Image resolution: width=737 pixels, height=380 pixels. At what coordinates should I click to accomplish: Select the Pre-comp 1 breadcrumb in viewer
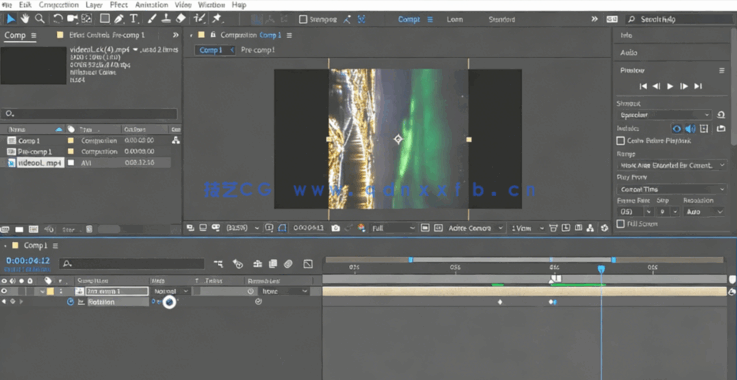tap(258, 50)
